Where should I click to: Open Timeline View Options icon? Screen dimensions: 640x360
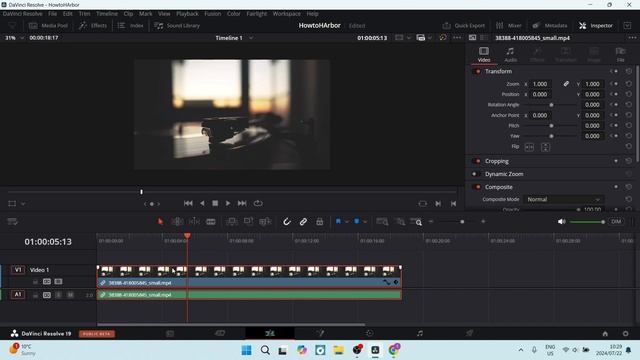(13, 222)
